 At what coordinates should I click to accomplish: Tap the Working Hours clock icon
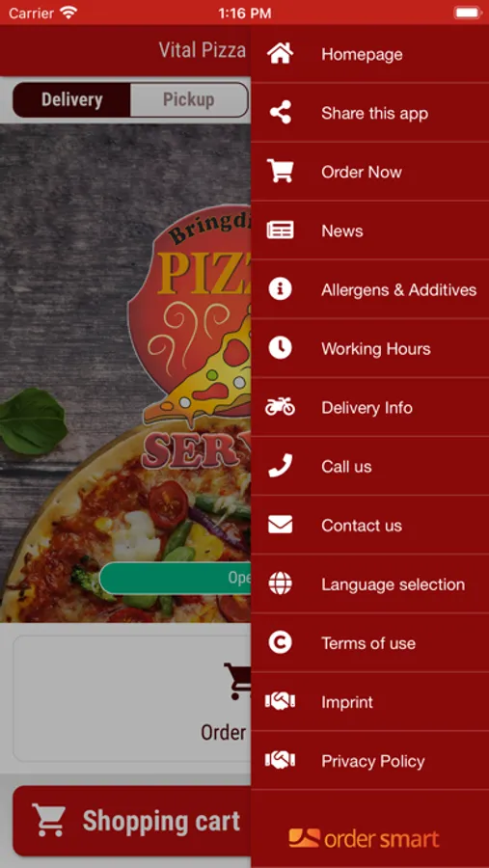click(281, 348)
